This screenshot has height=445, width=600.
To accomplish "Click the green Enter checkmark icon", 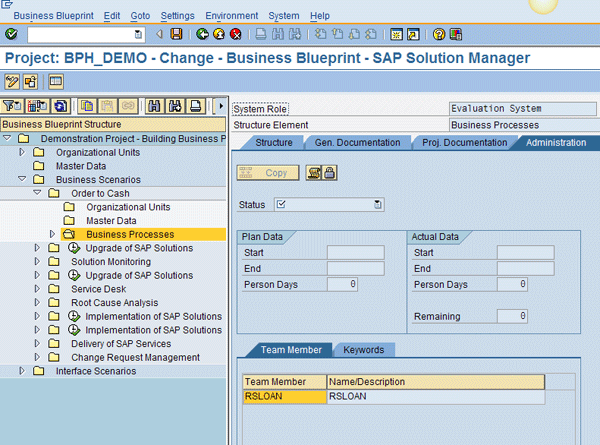I will (11, 34).
